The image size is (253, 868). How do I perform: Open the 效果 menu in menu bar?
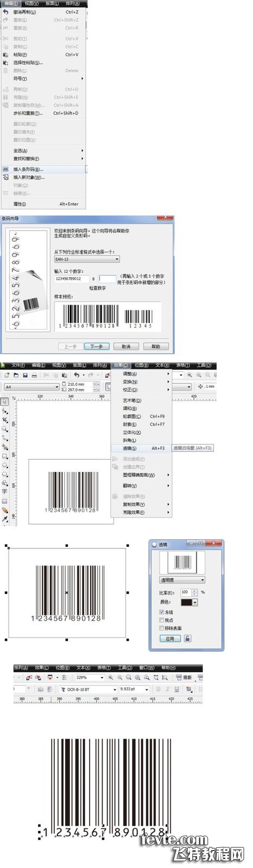[x=121, y=365]
